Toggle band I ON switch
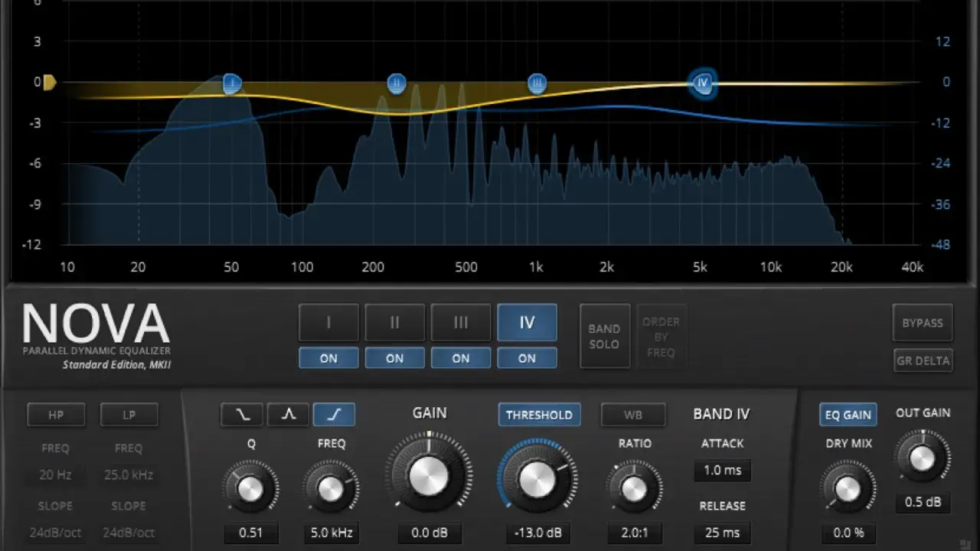980x551 pixels. coord(328,358)
